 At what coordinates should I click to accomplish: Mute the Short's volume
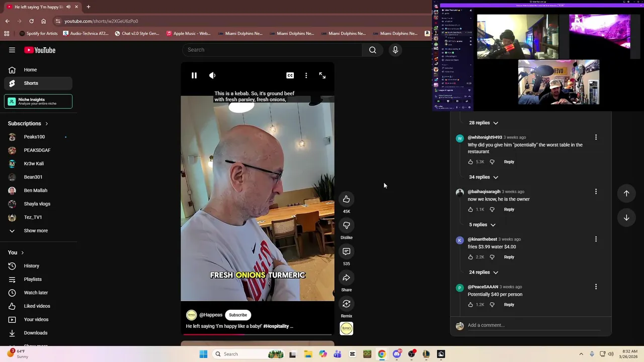click(x=212, y=75)
